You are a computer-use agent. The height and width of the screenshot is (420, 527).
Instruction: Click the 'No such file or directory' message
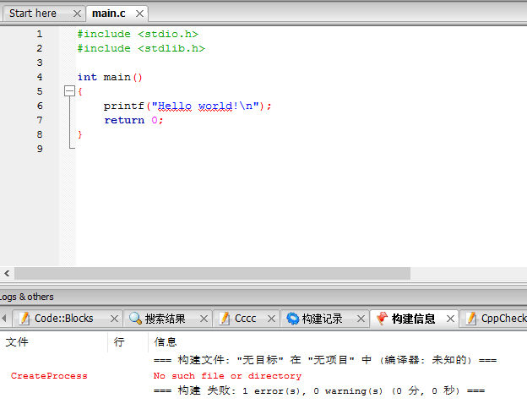pyautogui.click(x=227, y=375)
